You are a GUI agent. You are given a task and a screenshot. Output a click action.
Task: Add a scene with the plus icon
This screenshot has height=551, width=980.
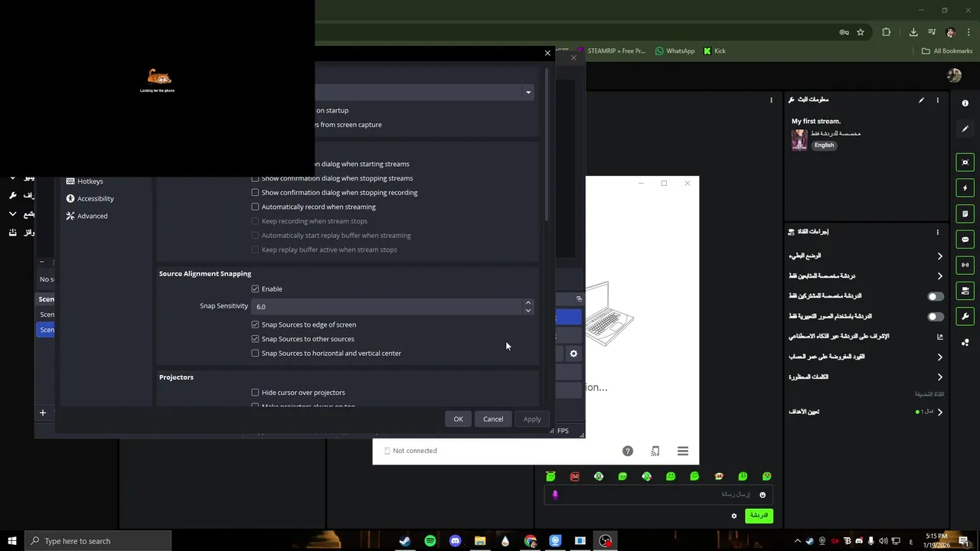(43, 412)
